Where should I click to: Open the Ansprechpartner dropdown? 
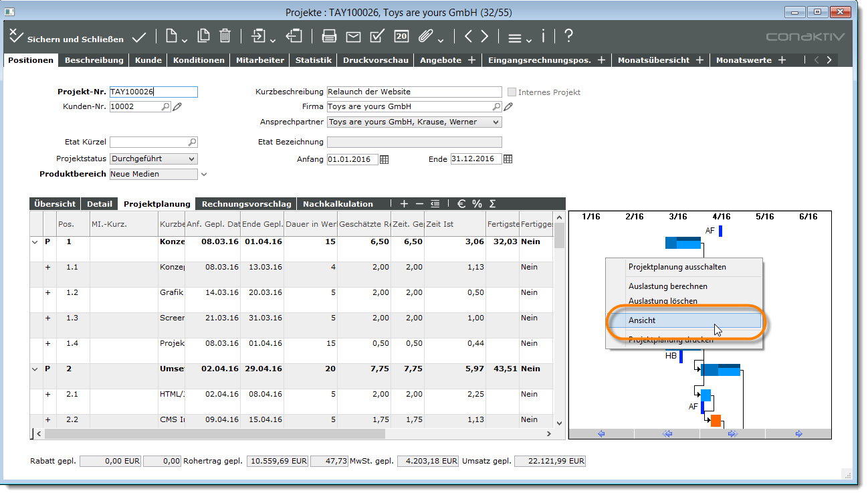[495, 122]
